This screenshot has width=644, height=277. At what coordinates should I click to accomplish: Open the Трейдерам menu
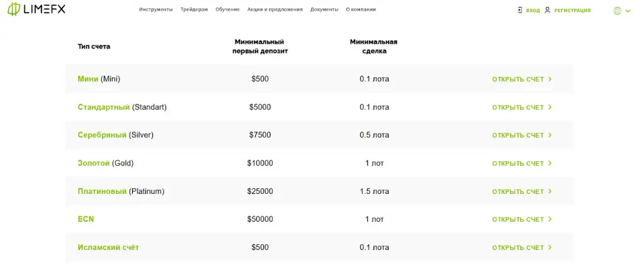194,9
